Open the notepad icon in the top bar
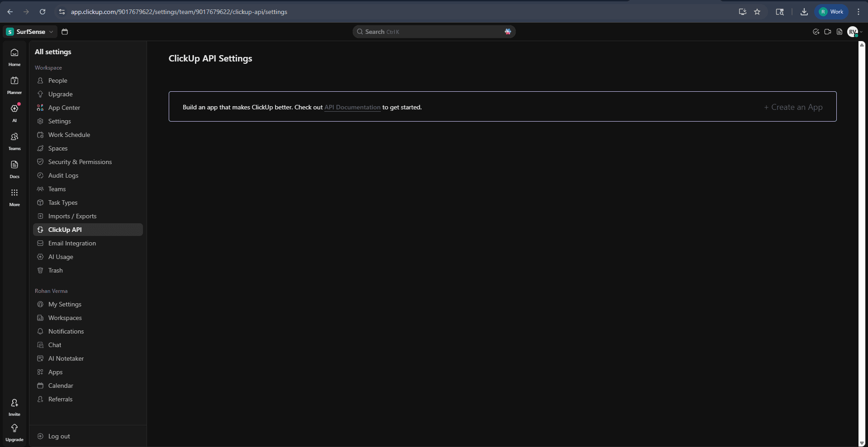Viewport: 868px width, 447px height. [x=839, y=32]
